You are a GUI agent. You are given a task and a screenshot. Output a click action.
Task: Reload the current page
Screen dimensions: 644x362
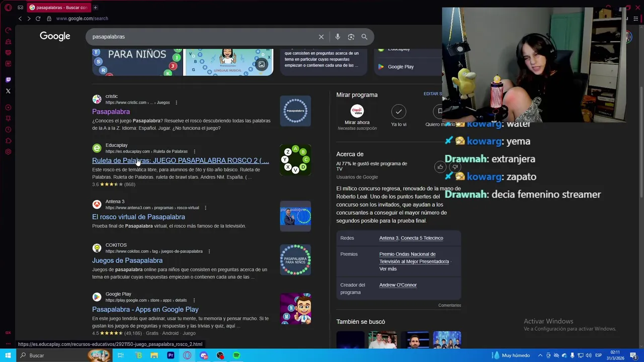(x=38, y=19)
